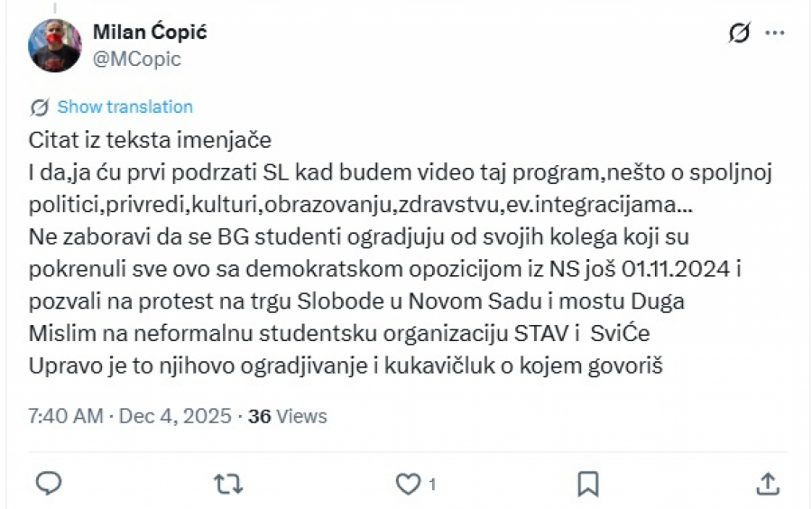The width and height of the screenshot is (812, 509).
Task: Repost using the retweet arrows icon
Action: tap(227, 484)
